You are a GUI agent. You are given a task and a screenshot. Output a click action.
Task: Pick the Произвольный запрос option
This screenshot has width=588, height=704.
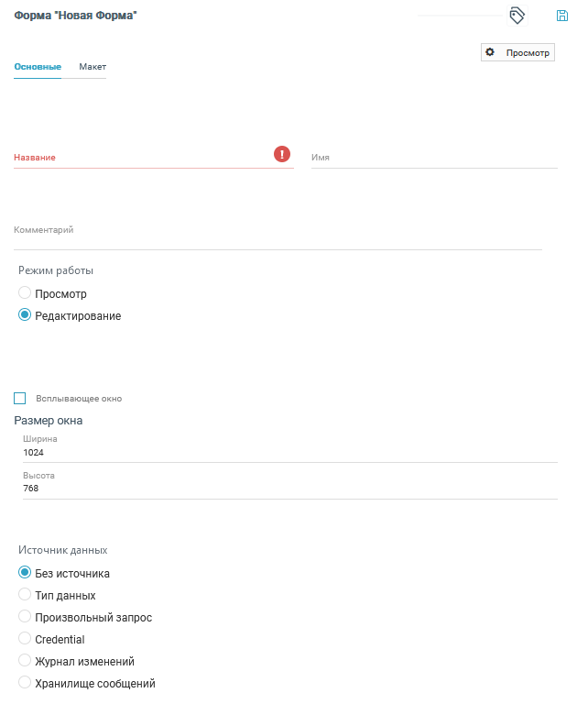tap(25, 617)
